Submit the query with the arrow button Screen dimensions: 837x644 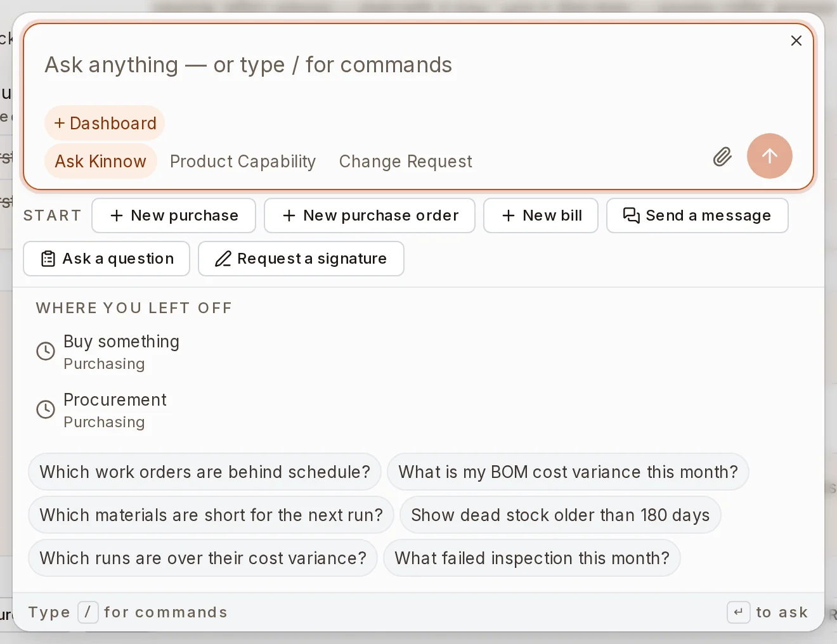[x=769, y=156]
